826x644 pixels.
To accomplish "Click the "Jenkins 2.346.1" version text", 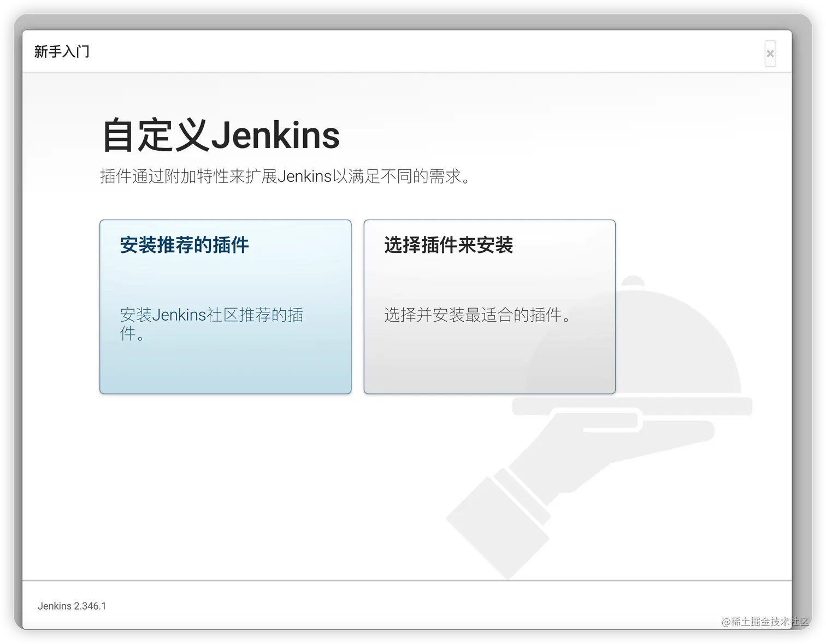I will (72, 606).
